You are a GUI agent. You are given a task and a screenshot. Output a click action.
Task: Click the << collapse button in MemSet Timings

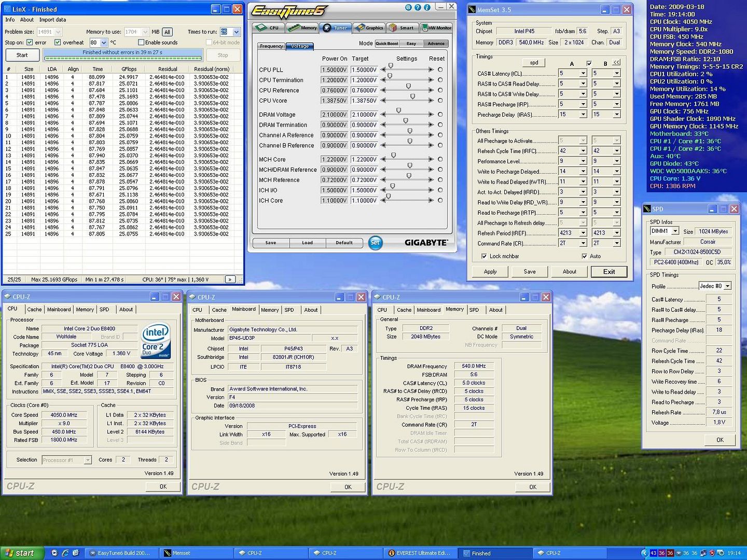click(x=616, y=62)
